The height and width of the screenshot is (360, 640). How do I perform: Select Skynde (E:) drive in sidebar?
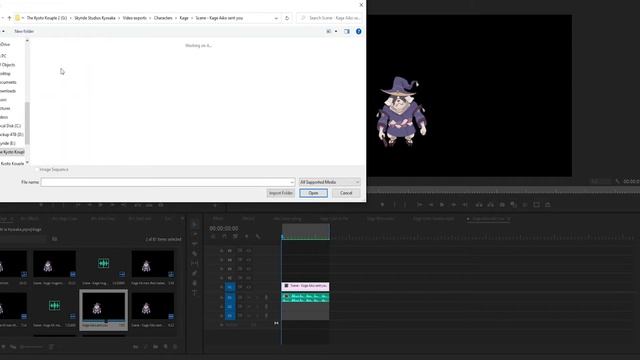tap(8, 143)
